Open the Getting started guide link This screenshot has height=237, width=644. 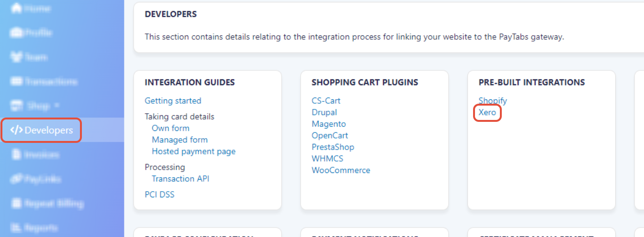pyautogui.click(x=173, y=101)
